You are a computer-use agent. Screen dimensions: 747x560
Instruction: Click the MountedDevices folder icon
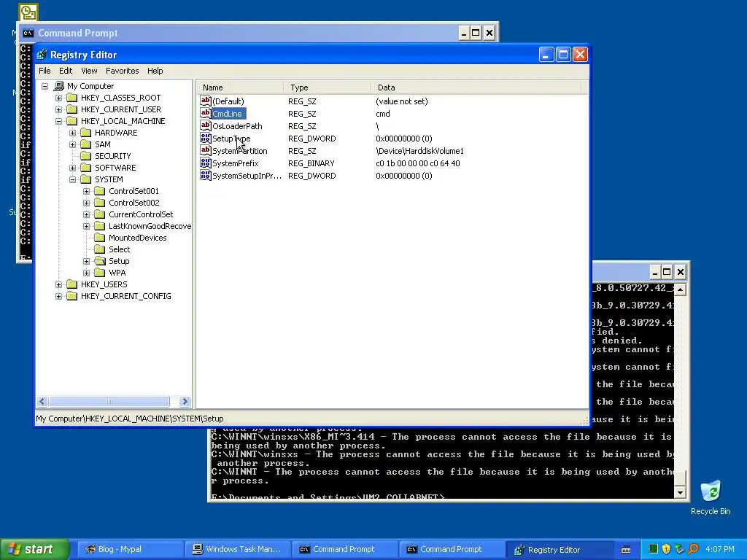(99, 238)
